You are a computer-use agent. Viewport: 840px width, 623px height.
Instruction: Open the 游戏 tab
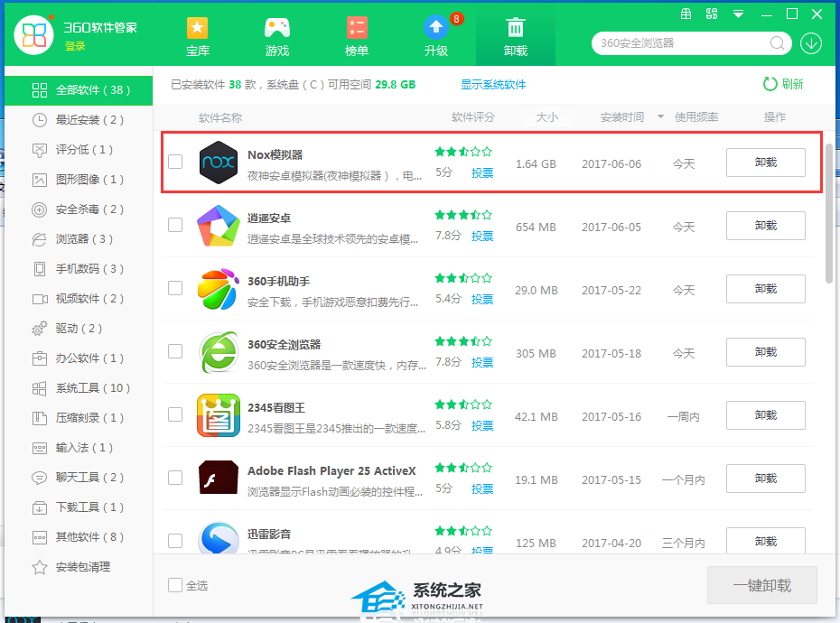click(277, 37)
